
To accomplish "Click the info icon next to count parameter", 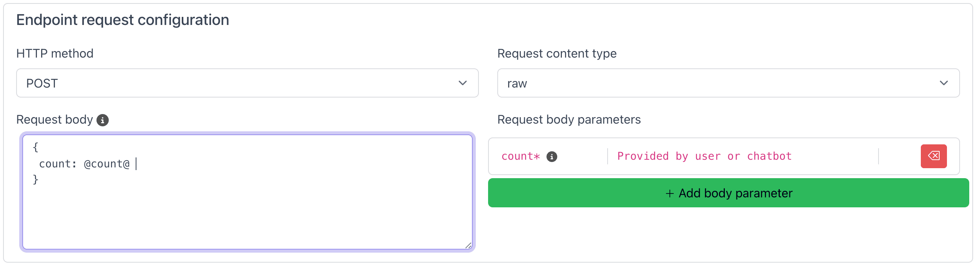I will coord(551,157).
